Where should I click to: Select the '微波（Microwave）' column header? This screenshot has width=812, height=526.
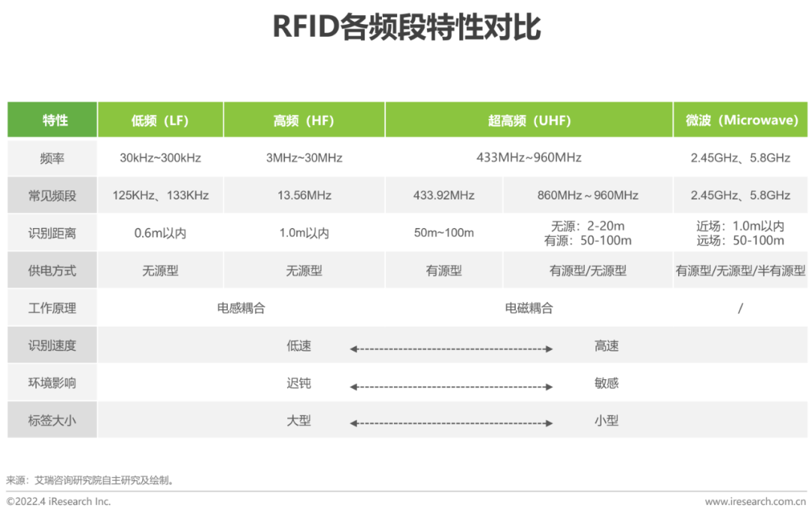(x=741, y=120)
